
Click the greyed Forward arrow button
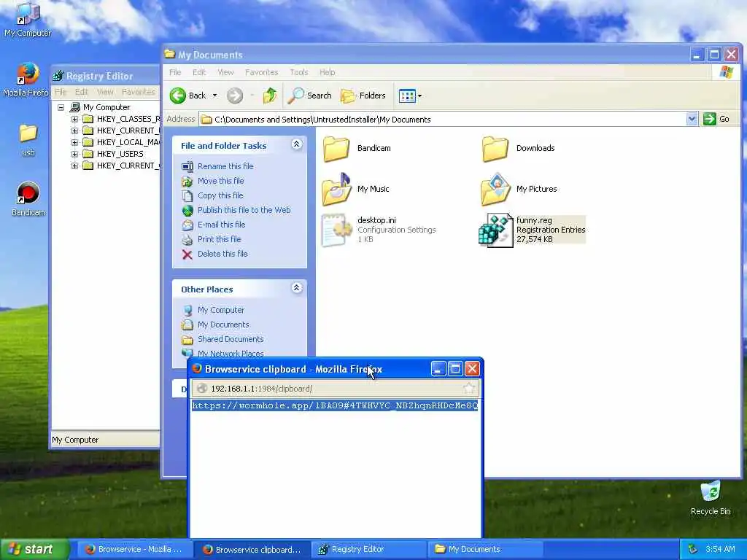click(x=234, y=96)
